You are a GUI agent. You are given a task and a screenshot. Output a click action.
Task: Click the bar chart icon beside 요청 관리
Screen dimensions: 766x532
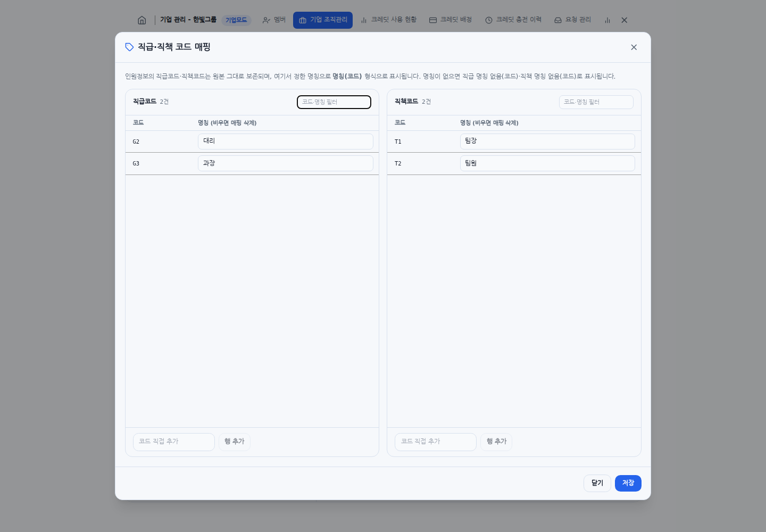(x=607, y=20)
